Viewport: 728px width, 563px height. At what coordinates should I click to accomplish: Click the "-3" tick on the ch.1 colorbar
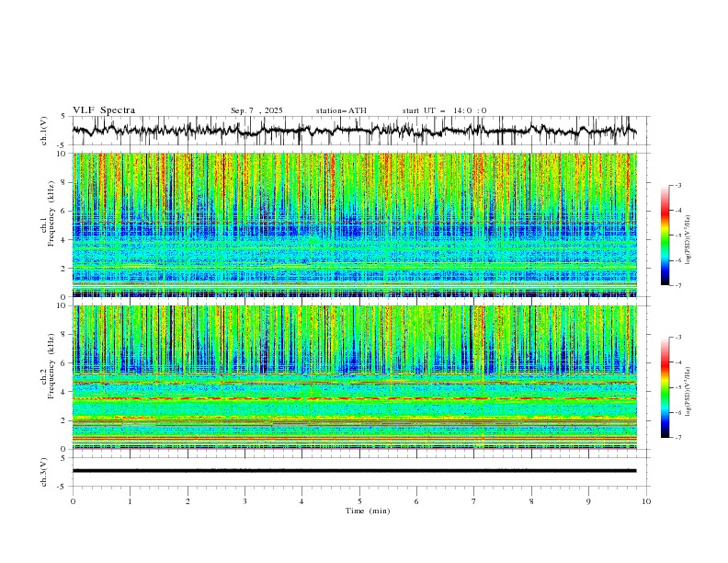pyautogui.click(x=678, y=185)
